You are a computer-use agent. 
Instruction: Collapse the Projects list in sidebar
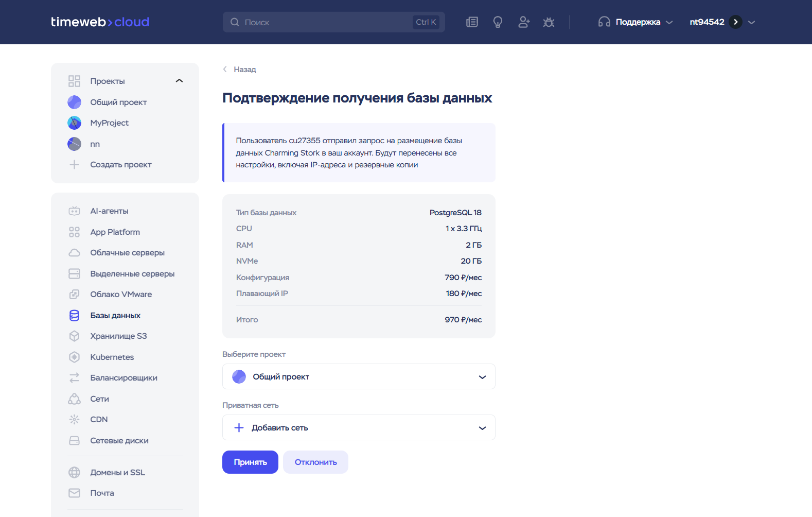tap(179, 81)
